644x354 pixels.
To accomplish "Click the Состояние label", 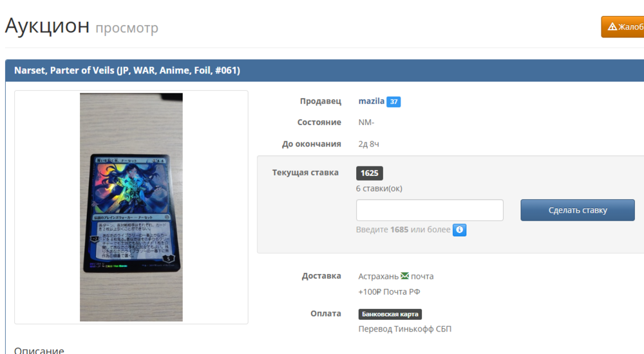I will pyautogui.click(x=319, y=123).
